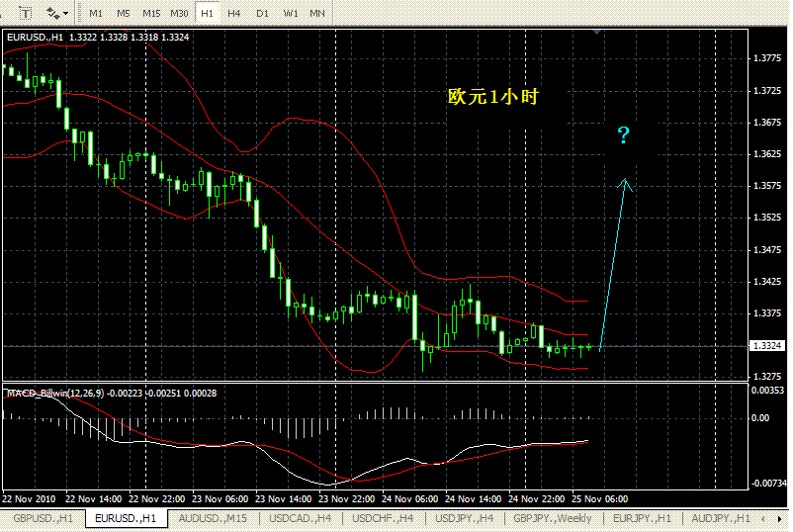
Task: Switch chart to H4 timeframe
Action: pyautogui.click(x=233, y=14)
